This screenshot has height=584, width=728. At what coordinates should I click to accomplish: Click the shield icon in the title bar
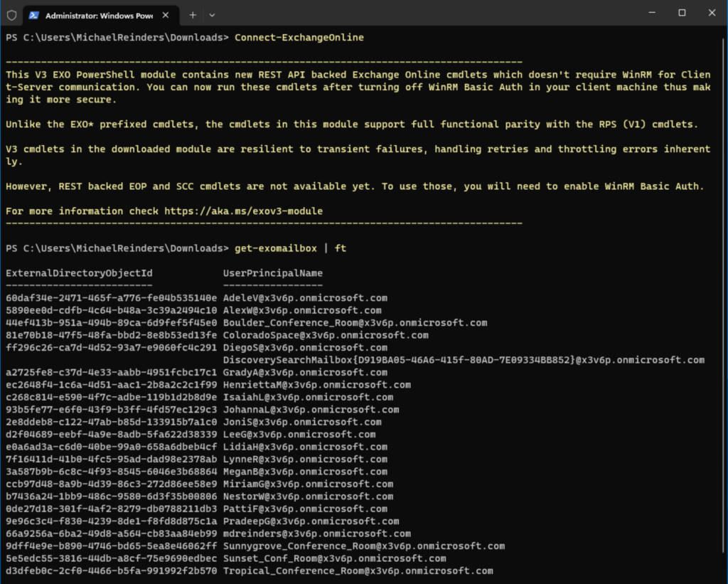click(x=12, y=16)
